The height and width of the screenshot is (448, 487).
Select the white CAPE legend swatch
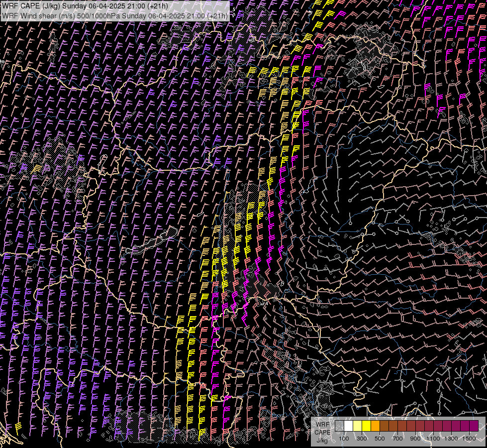point(349,426)
